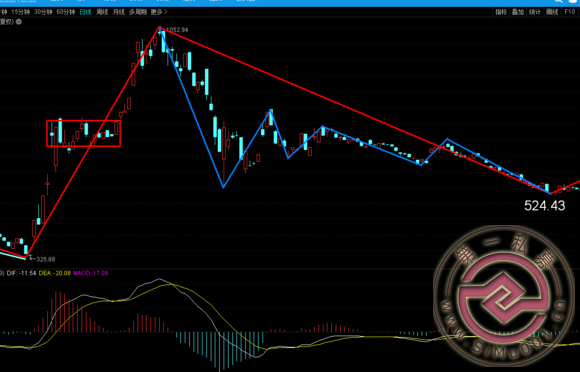
Task: Click the MACD value label in indicator panel
Action: click(x=91, y=273)
